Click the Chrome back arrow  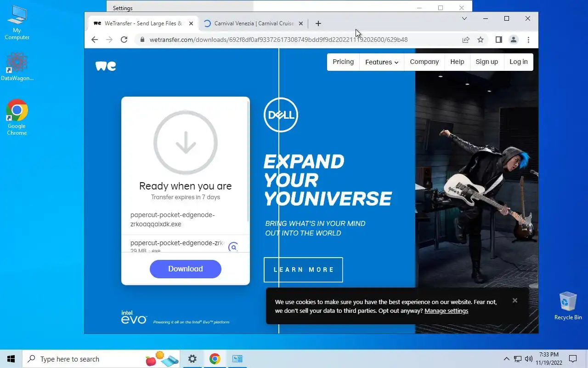[95, 40]
